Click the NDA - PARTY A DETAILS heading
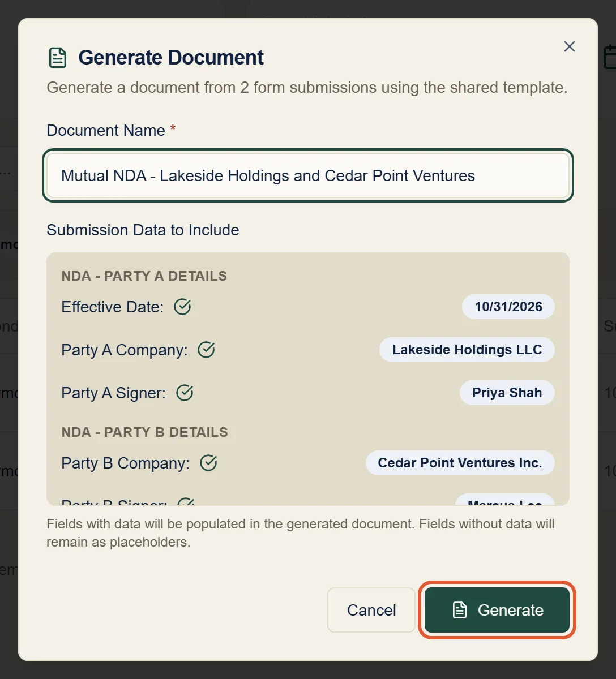This screenshot has height=679, width=616. [144, 276]
